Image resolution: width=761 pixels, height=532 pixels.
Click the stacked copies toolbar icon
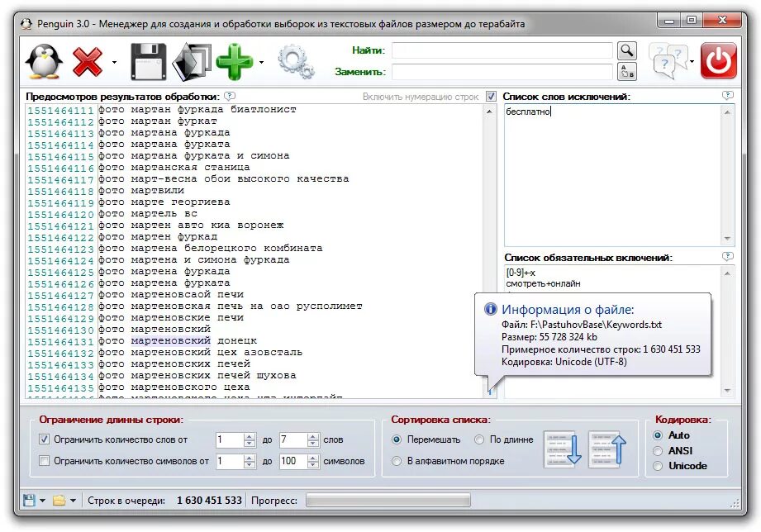(193, 62)
